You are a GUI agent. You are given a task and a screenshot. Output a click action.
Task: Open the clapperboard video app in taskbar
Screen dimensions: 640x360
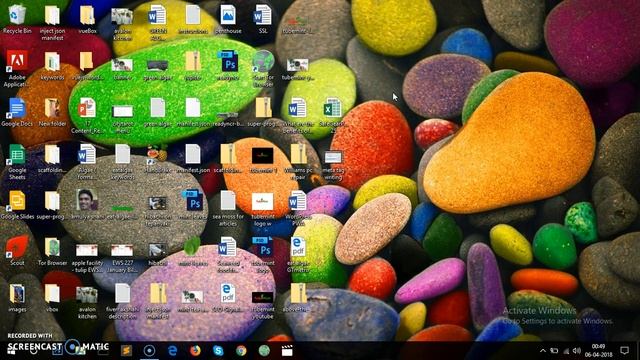pyautogui.click(x=287, y=351)
